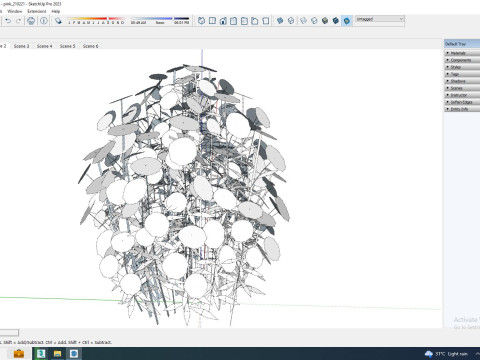Viewport: 480px width, 360px height.
Task: Open the weather widget showing Light rain
Action: coord(446,354)
